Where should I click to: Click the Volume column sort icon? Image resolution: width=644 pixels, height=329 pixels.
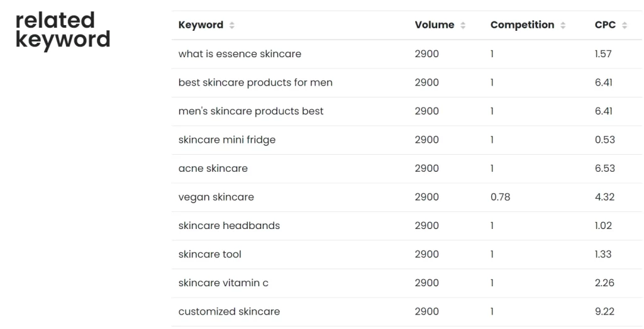[x=463, y=25]
